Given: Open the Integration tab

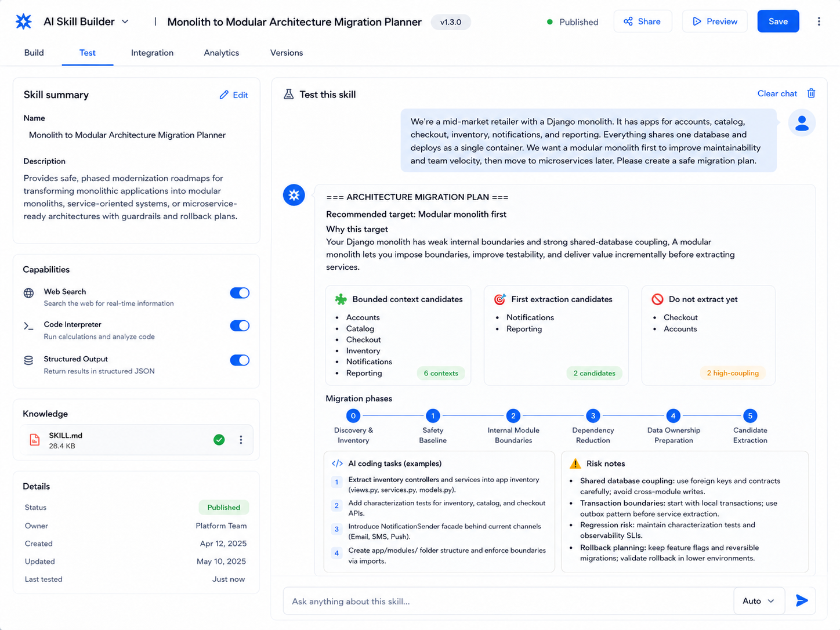Looking at the screenshot, I should [x=152, y=53].
